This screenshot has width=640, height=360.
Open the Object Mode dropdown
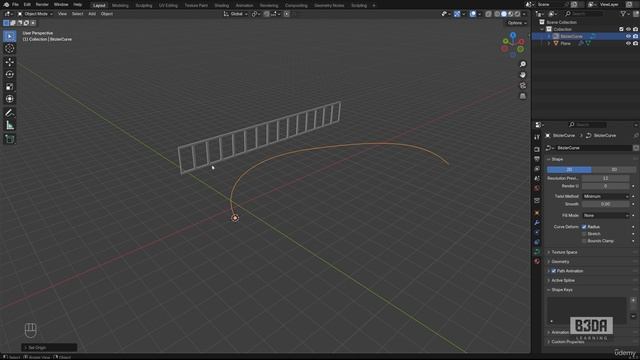tap(35, 14)
